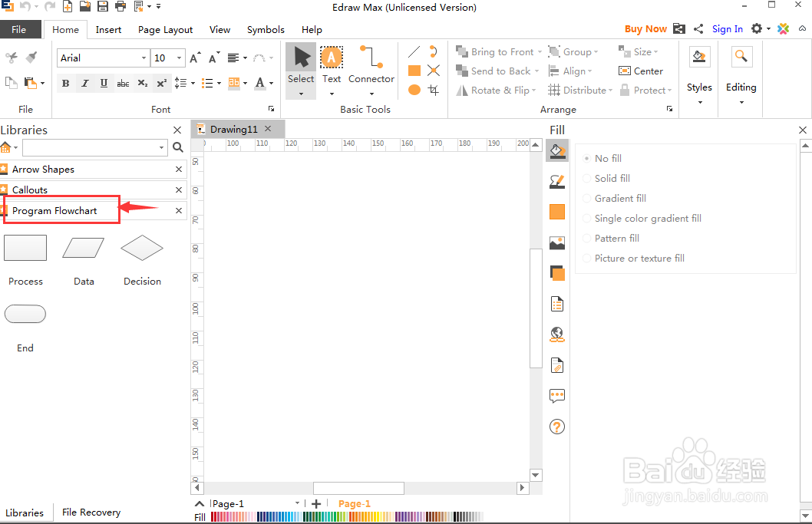Click the Bold formatting icon
Viewport: 812px width, 524px height.
[x=66, y=83]
